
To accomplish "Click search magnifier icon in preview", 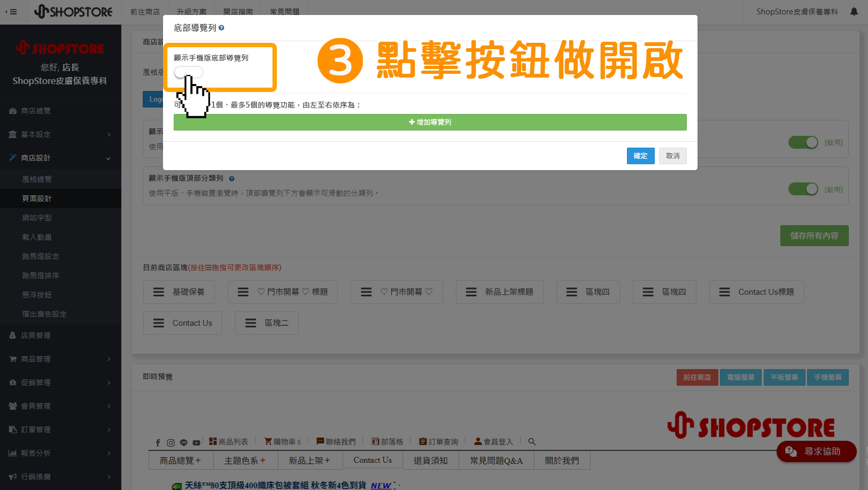I will click(532, 442).
